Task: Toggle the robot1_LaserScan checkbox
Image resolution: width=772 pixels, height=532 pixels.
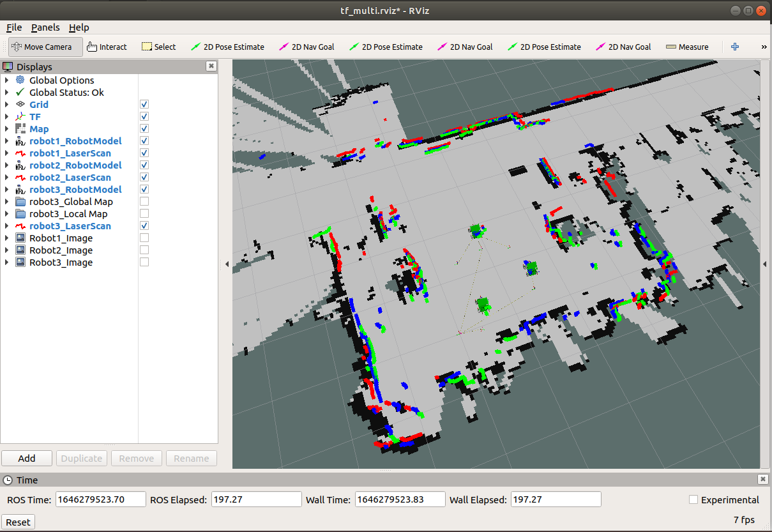Action: point(144,153)
